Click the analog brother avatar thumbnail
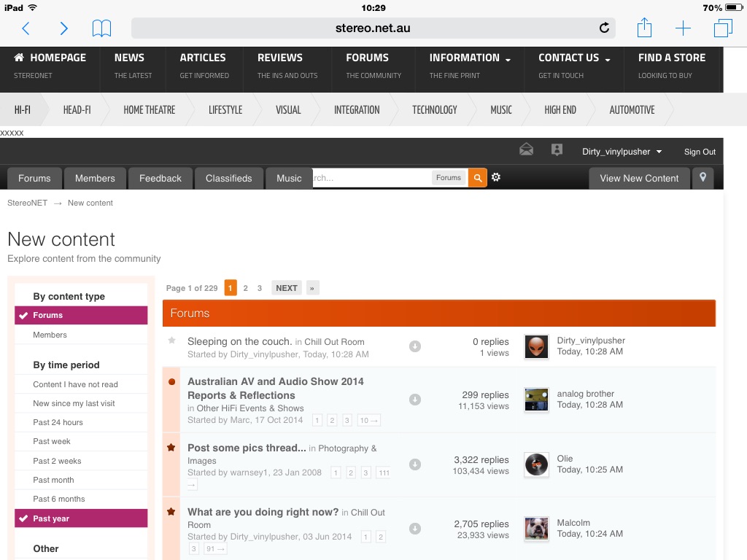Viewport: 747px width, 560px height. tap(536, 399)
